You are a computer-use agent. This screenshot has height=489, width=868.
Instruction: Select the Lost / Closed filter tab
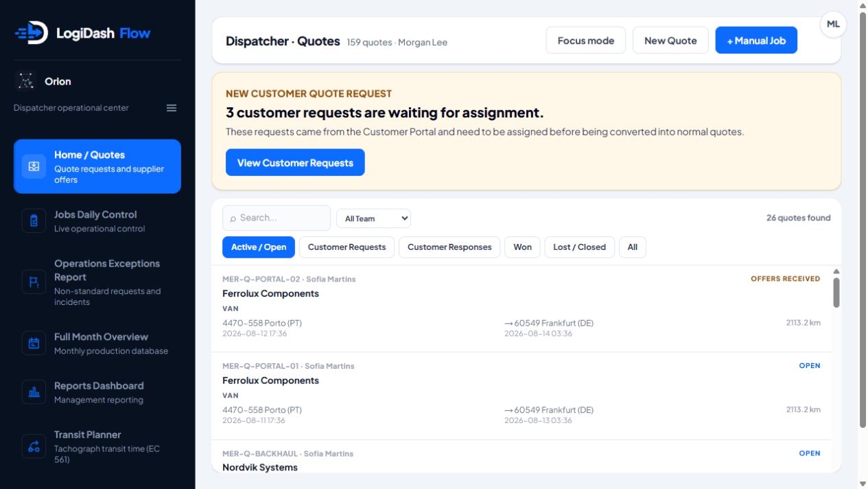(580, 247)
